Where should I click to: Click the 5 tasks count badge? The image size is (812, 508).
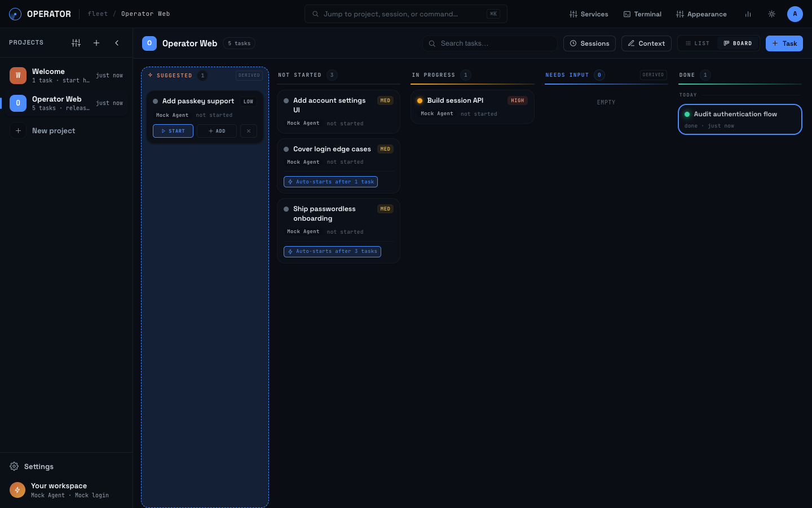pos(239,43)
